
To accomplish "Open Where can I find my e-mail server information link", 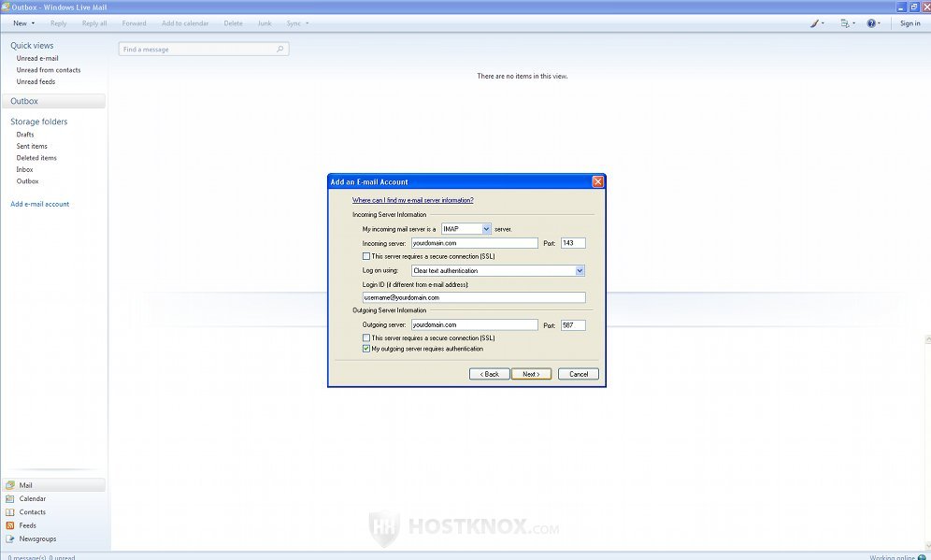I will pos(412,200).
